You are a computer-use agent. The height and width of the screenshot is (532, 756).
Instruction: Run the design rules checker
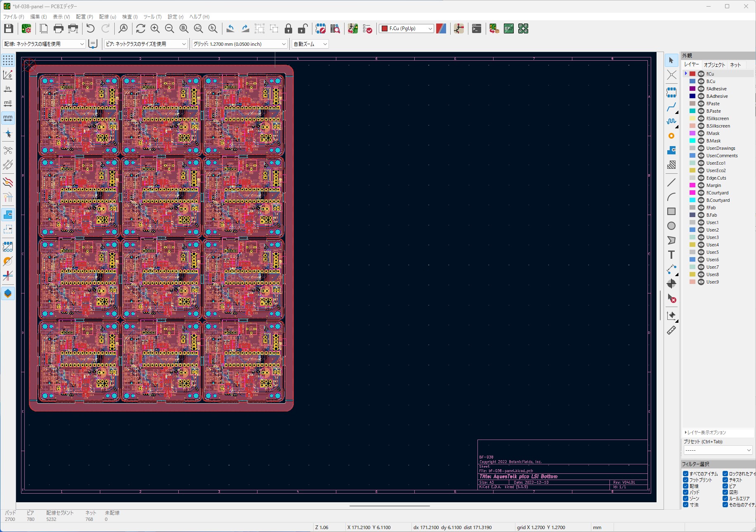[x=368, y=29]
